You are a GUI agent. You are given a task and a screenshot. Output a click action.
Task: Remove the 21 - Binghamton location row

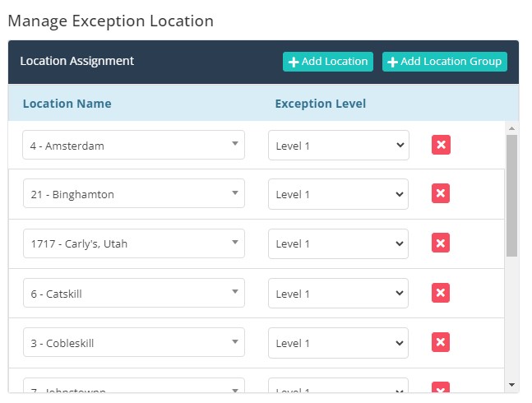[441, 193]
